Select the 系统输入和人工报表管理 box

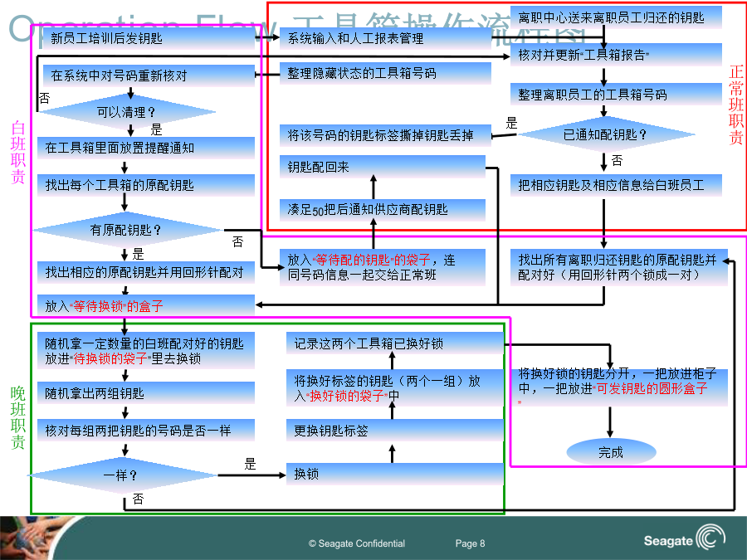pyautogui.click(x=385, y=38)
